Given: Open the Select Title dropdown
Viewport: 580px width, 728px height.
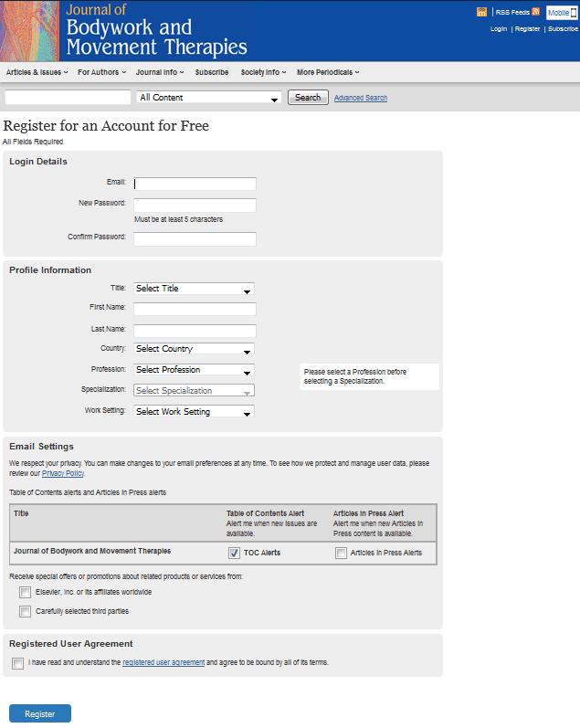Looking at the screenshot, I should coord(195,289).
